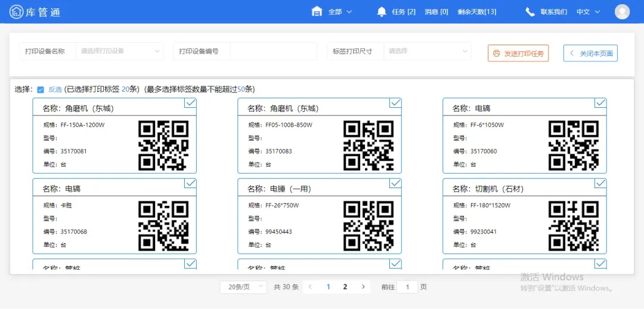Open the 消息 [0] menu item
The image size is (644, 309).
point(436,12)
